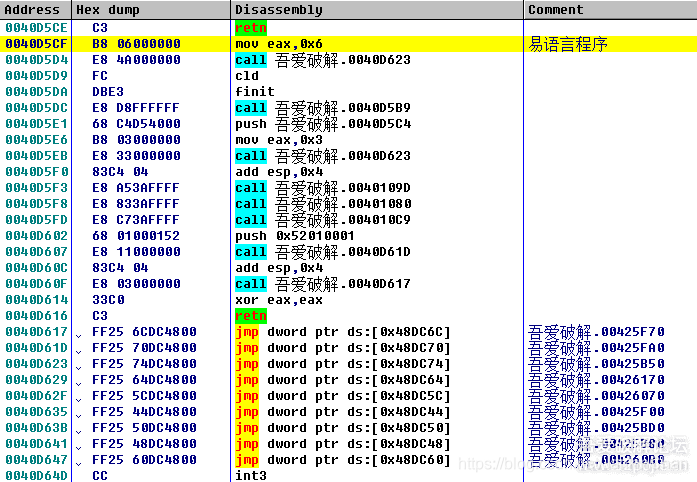
Task: Click hex bytes B8 03000000
Action: [136, 140]
